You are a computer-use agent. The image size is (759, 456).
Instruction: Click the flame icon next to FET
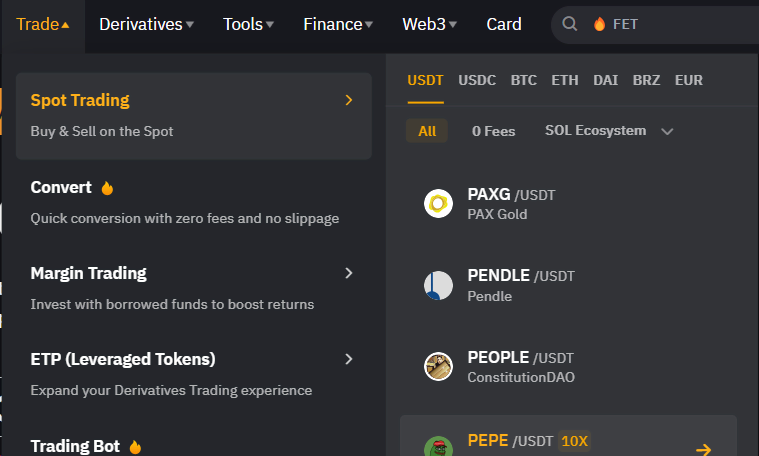(x=599, y=24)
